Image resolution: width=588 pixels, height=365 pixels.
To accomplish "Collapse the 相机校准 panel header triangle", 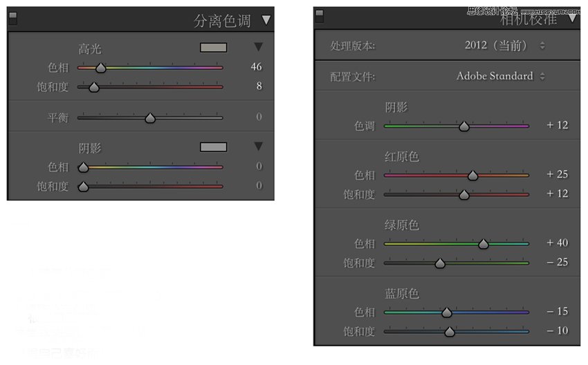I will (572, 18).
